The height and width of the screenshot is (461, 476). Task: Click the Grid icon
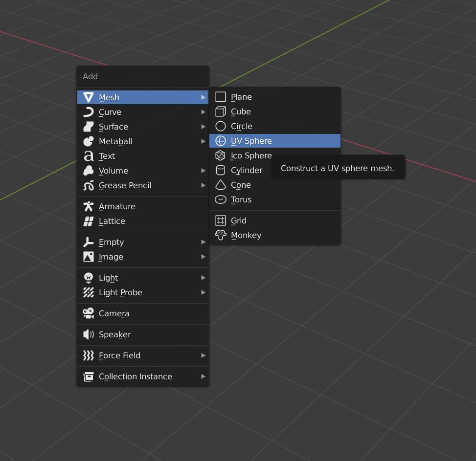click(221, 220)
